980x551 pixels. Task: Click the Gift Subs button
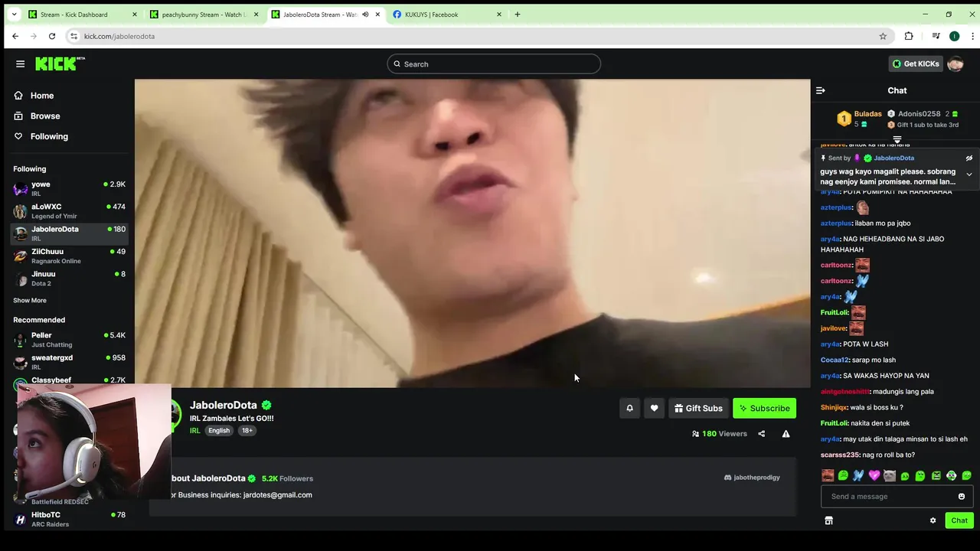(x=698, y=408)
